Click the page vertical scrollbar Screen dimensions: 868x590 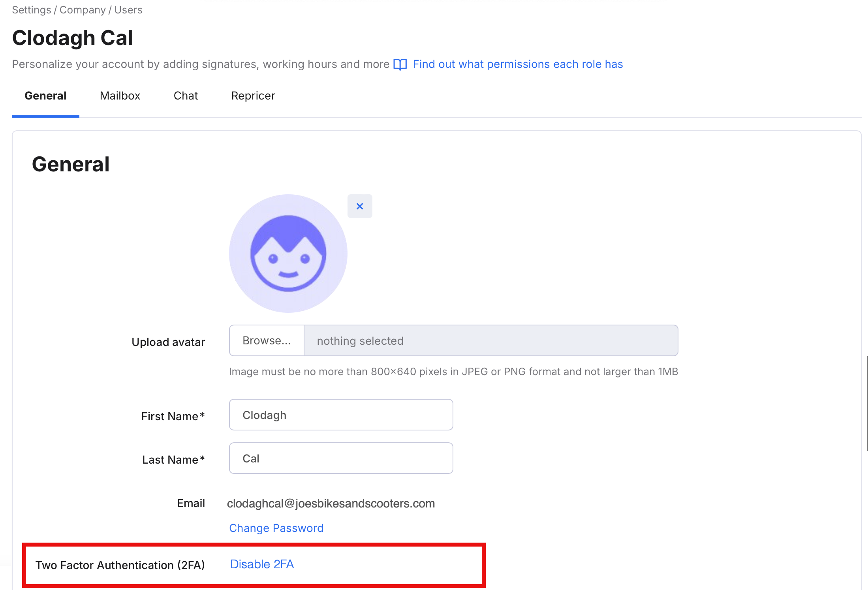click(x=867, y=403)
